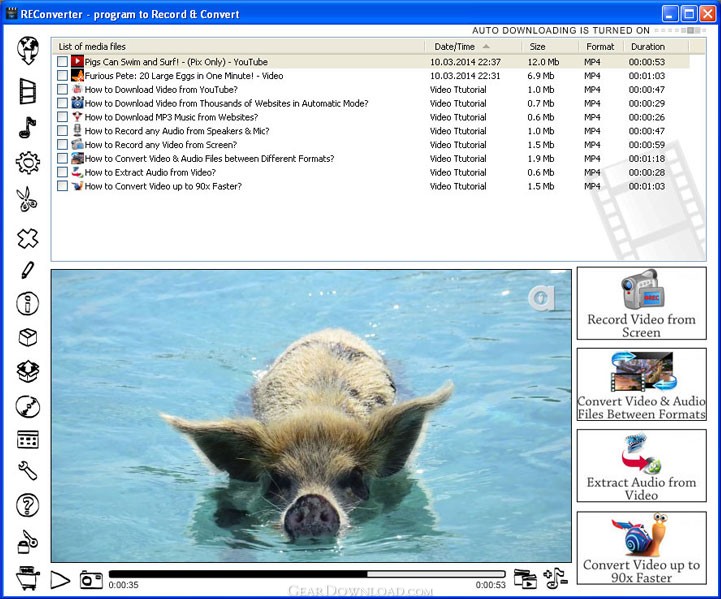Click the globe download icon in sidebar
This screenshot has width=721, height=599.
click(x=28, y=50)
